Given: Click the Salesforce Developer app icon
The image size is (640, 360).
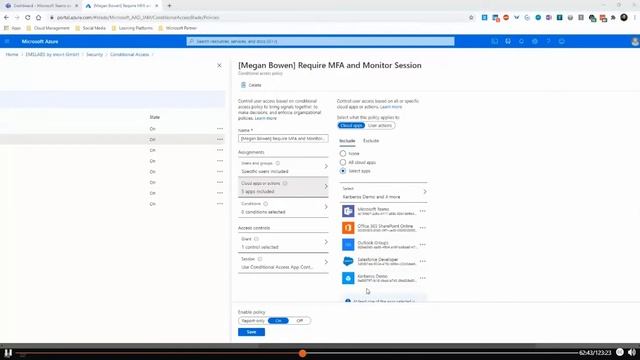Looking at the screenshot, I should 348,261.
